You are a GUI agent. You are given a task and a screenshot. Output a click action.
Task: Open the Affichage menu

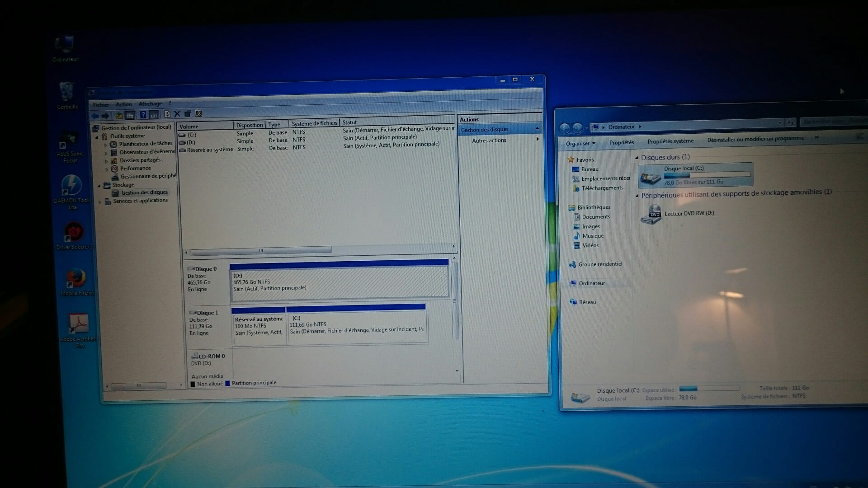coord(150,104)
